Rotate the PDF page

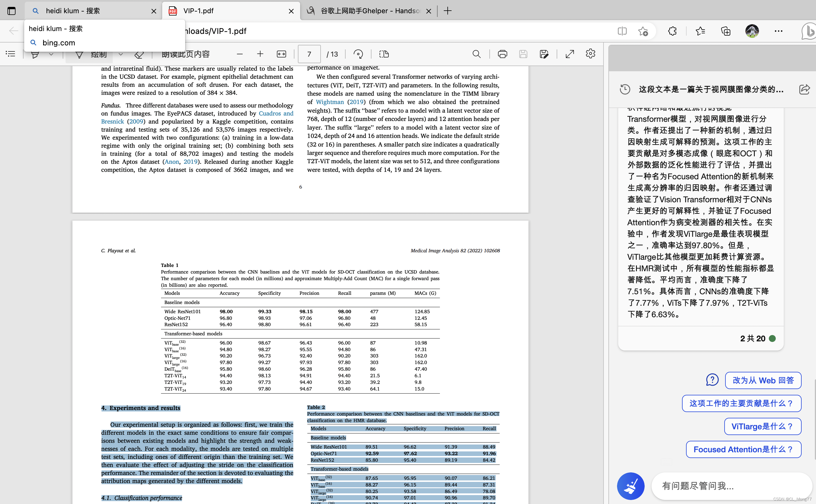[358, 54]
